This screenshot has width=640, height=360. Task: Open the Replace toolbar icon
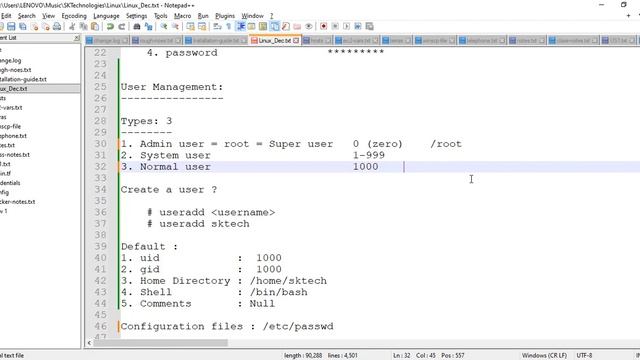(149, 27)
